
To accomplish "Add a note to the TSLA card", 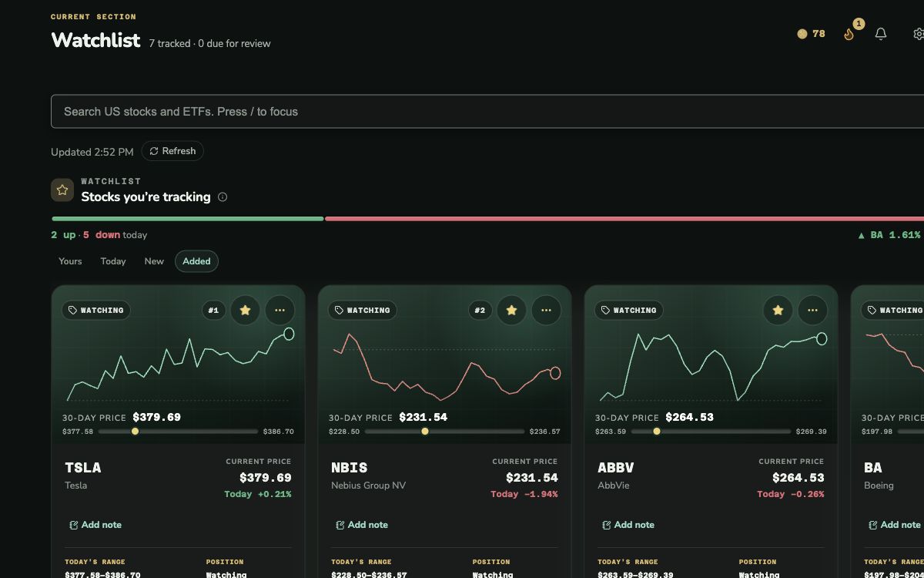I will click(95, 525).
